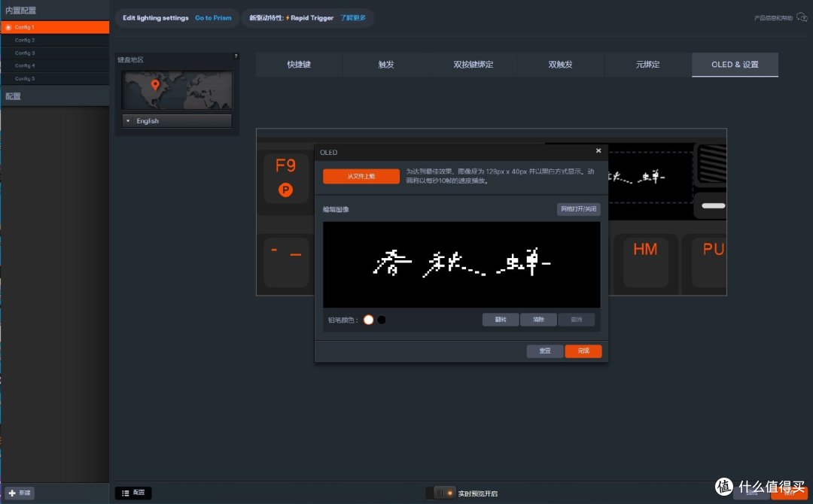
Task: Select Config 5 in the profile list
Action: tap(54, 79)
